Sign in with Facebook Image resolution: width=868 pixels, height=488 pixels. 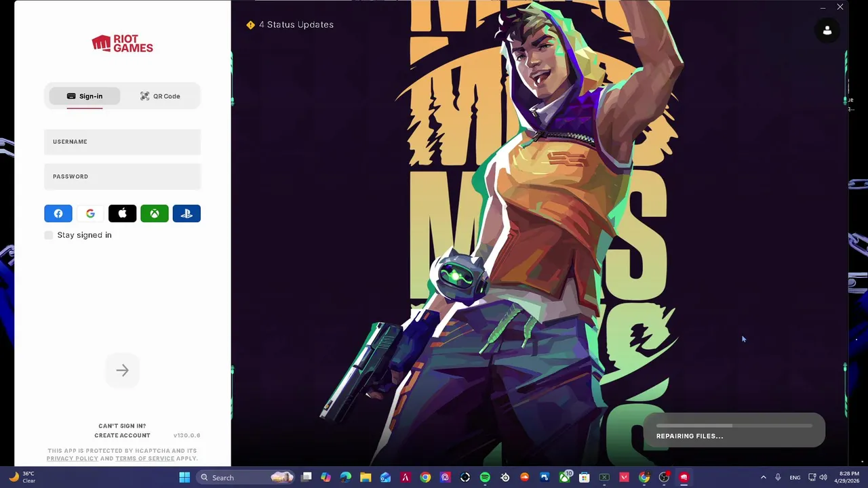pos(58,213)
